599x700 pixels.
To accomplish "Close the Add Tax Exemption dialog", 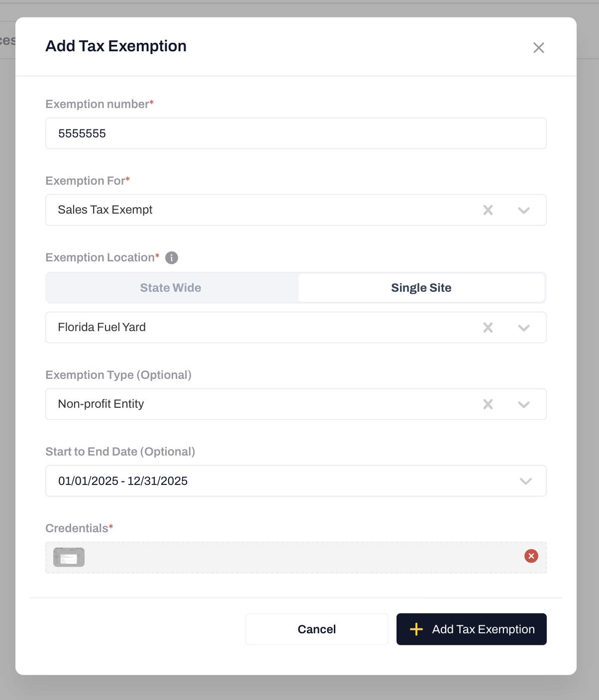I will click(x=538, y=48).
